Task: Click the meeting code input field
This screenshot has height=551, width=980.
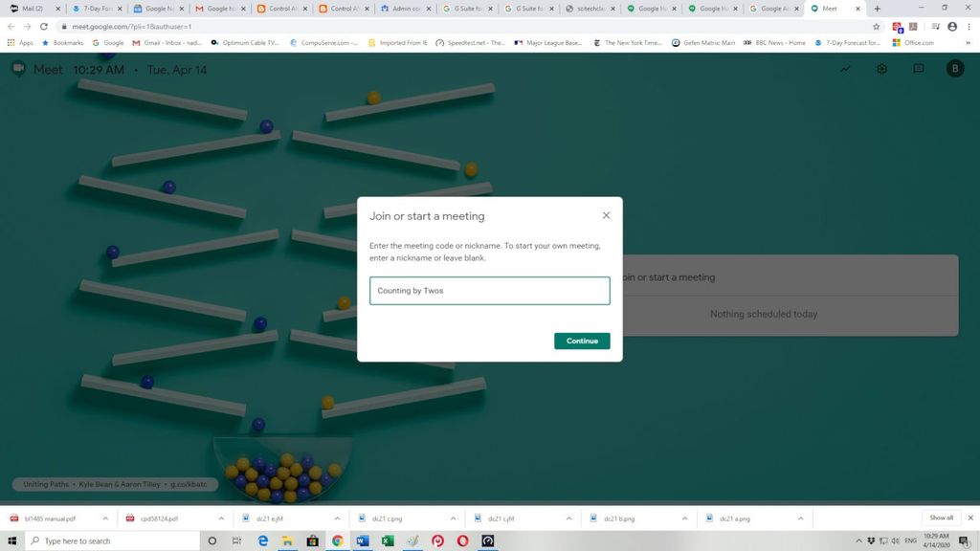Action: [x=490, y=290]
